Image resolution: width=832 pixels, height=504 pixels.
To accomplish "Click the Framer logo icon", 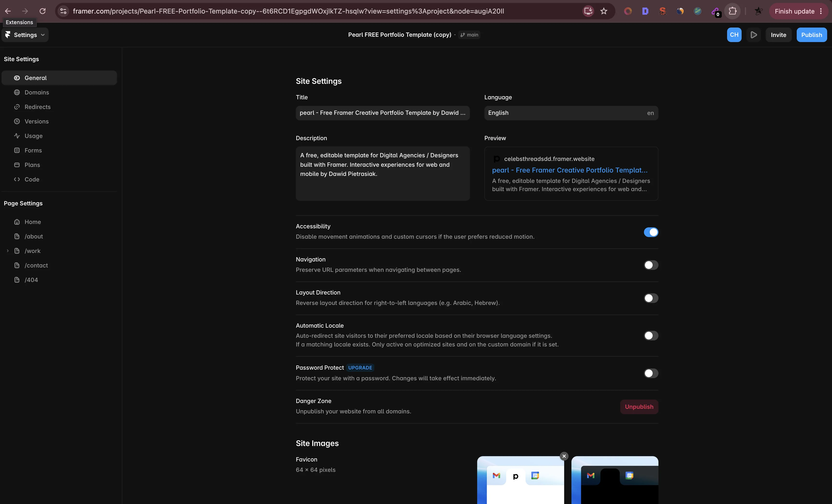I will pyautogui.click(x=8, y=35).
